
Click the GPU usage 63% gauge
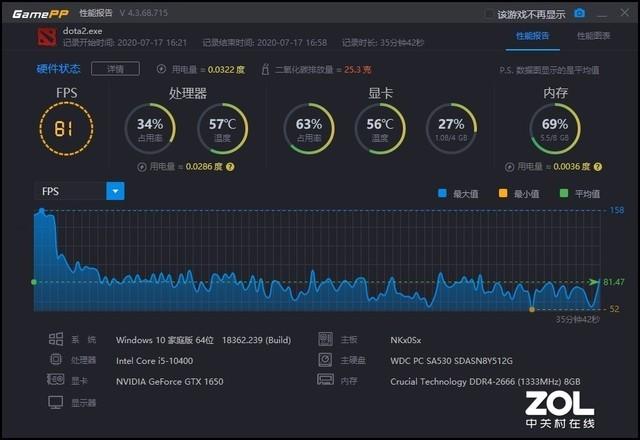coord(309,129)
